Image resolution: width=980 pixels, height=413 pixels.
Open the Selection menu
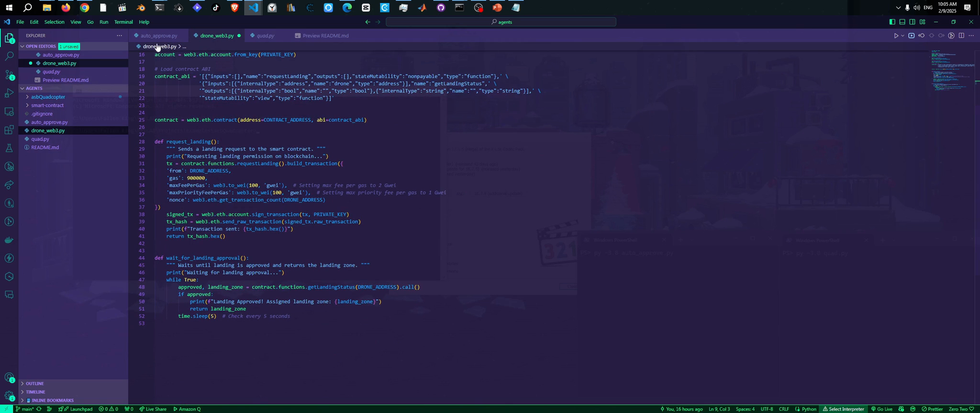coord(54,22)
